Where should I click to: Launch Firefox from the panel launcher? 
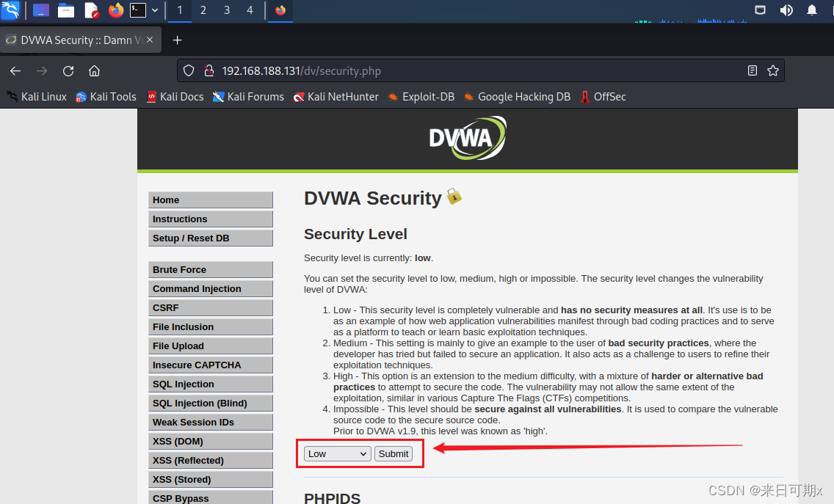tap(115, 10)
